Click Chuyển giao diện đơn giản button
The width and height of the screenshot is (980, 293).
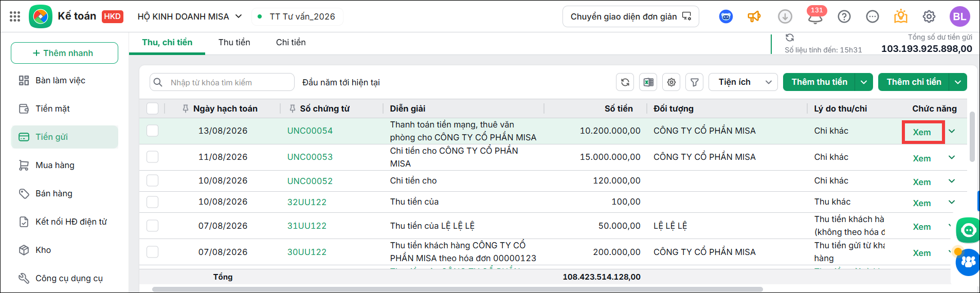[631, 16]
